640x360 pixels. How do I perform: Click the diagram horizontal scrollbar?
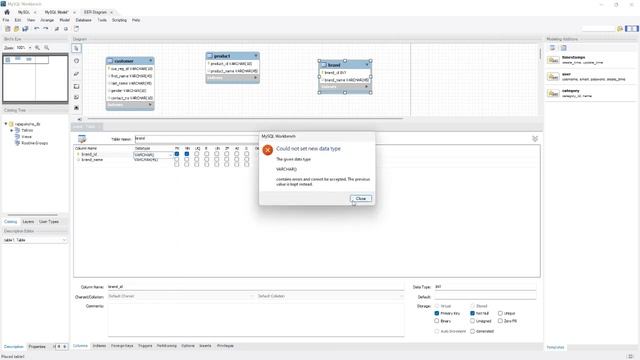click(245, 119)
